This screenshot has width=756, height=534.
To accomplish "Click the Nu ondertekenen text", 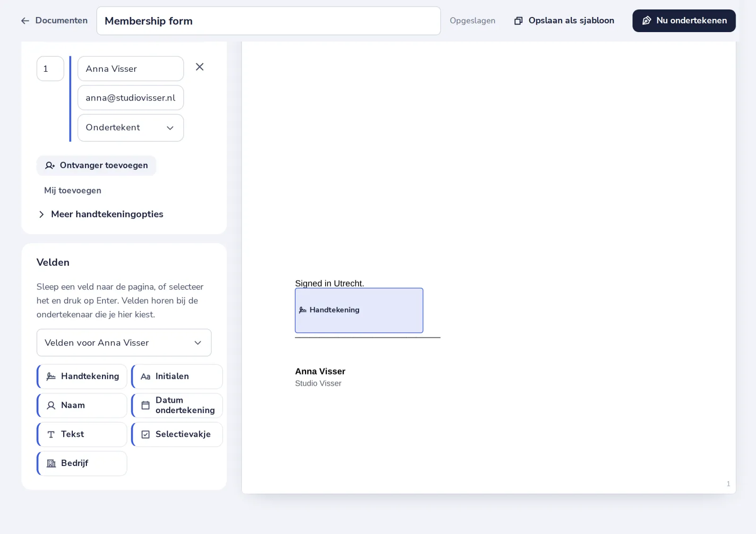I will (691, 20).
